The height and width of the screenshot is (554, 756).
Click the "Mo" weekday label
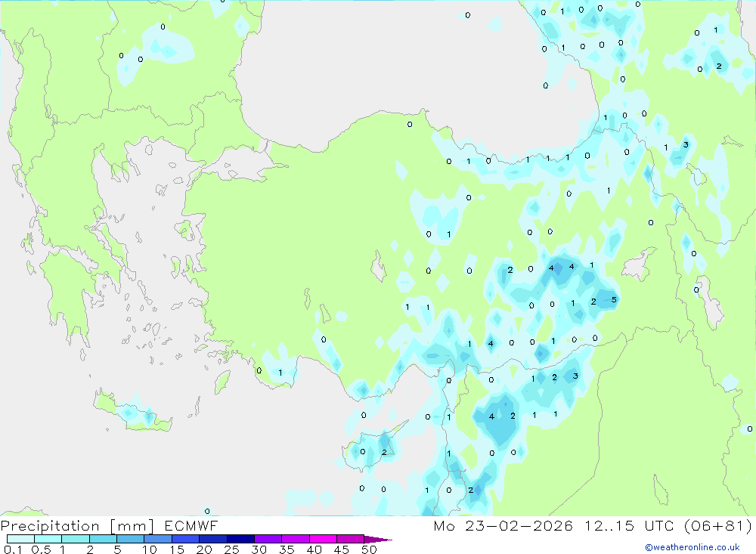[x=444, y=525]
